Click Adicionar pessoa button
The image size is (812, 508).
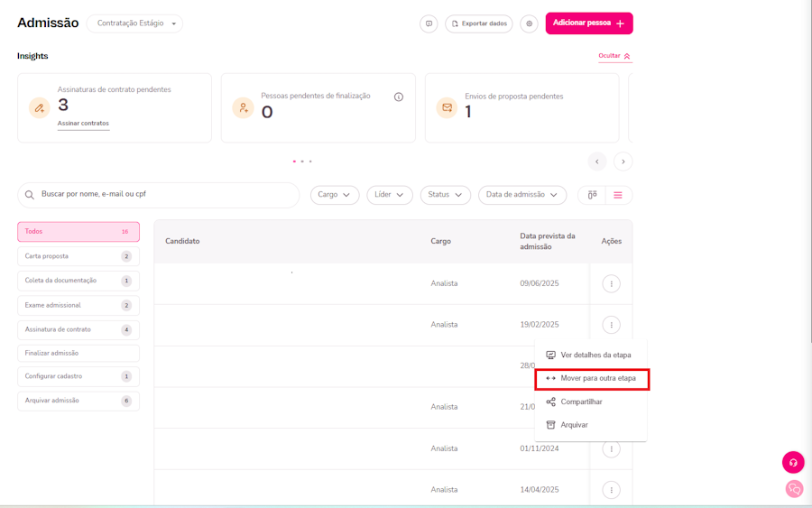pos(589,23)
